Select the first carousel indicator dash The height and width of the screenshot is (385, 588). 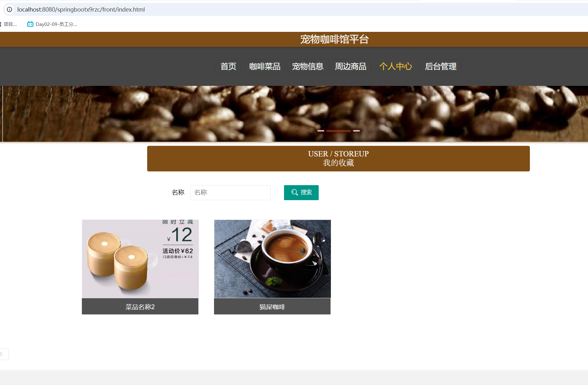pos(321,131)
